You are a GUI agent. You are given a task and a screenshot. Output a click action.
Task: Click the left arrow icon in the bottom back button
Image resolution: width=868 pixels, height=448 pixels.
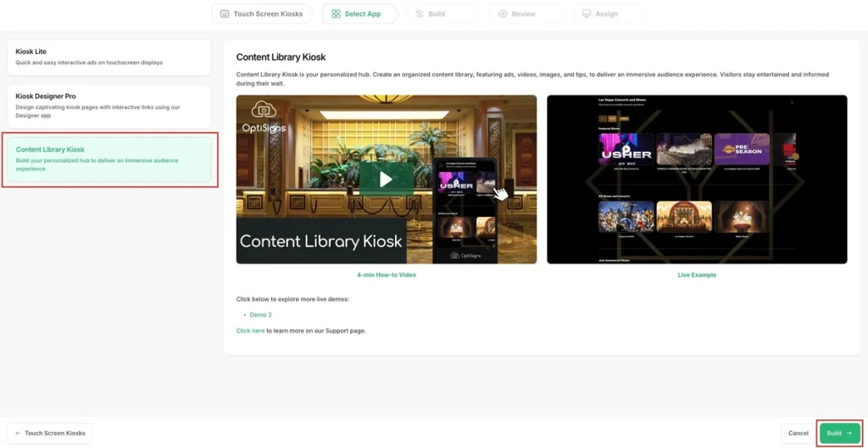point(18,433)
